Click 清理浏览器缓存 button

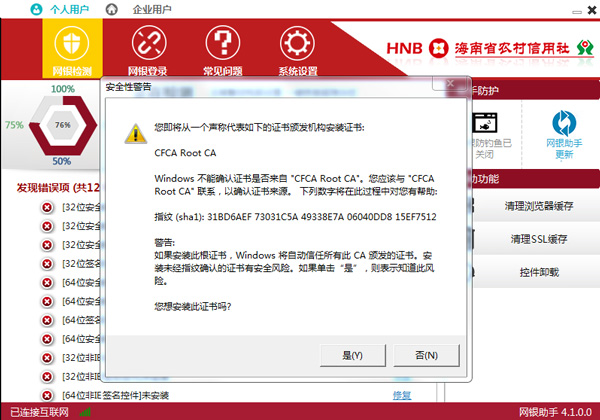(x=538, y=206)
